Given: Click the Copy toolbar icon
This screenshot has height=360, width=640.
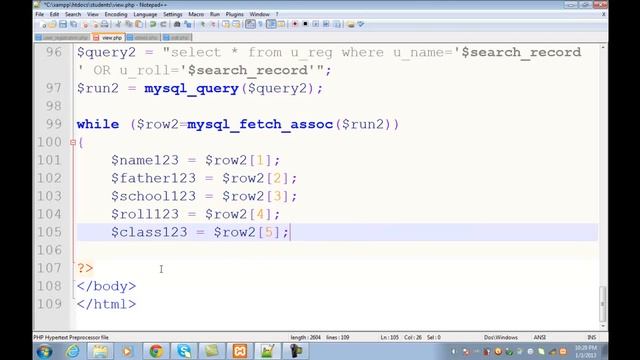Looking at the screenshot, I should [x=129, y=24].
